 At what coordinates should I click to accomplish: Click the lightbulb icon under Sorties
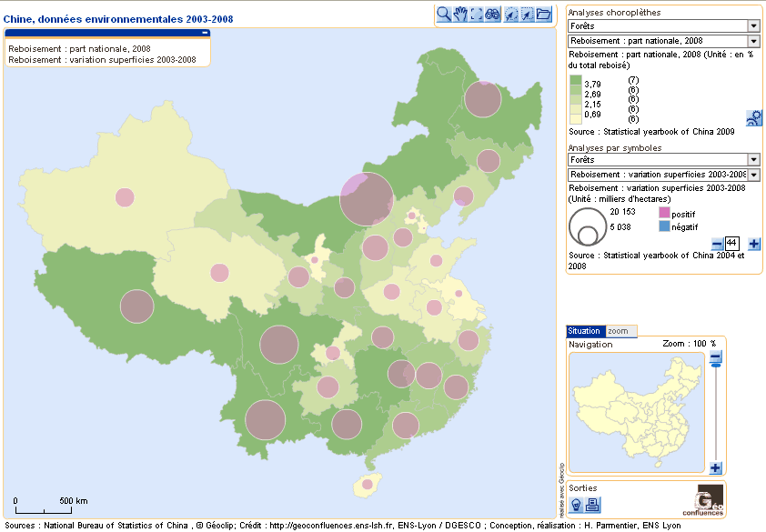(x=576, y=505)
